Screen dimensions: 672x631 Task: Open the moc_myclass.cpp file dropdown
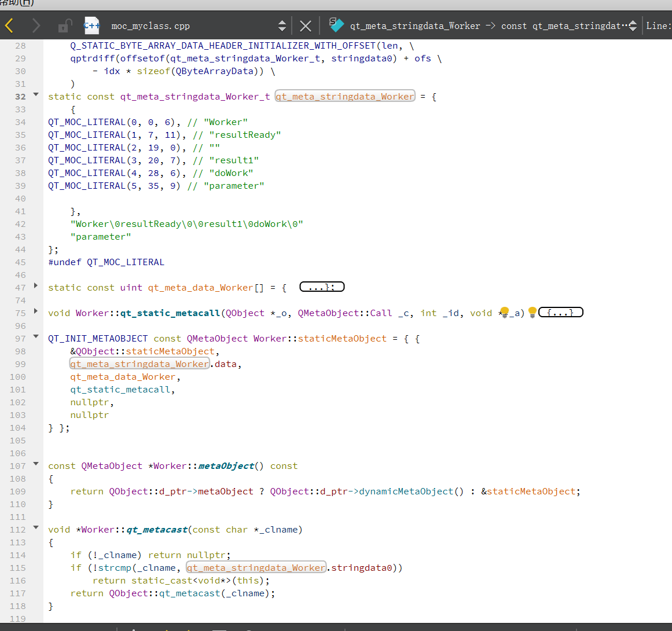[x=281, y=25]
